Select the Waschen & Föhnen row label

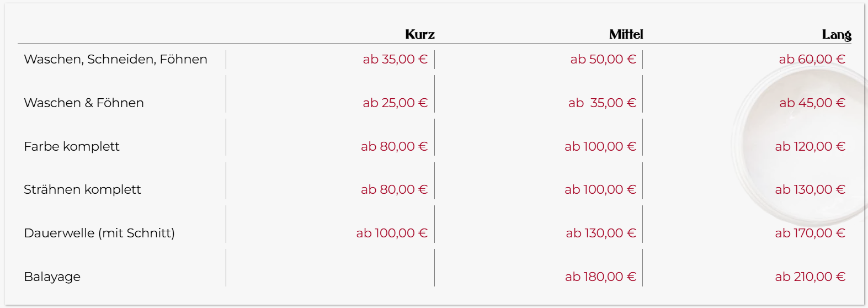[84, 103]
